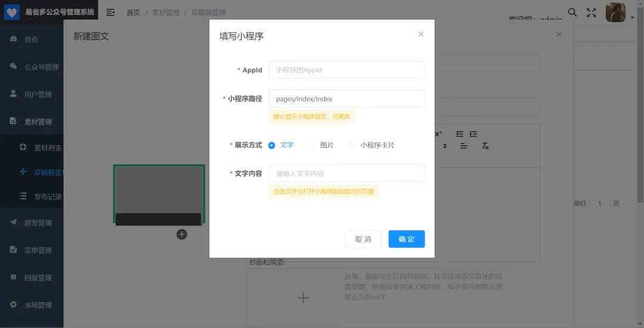Collapse 素材管理 sidebar menu
This screenshot has height=328, width=644.
pos(32,122)
